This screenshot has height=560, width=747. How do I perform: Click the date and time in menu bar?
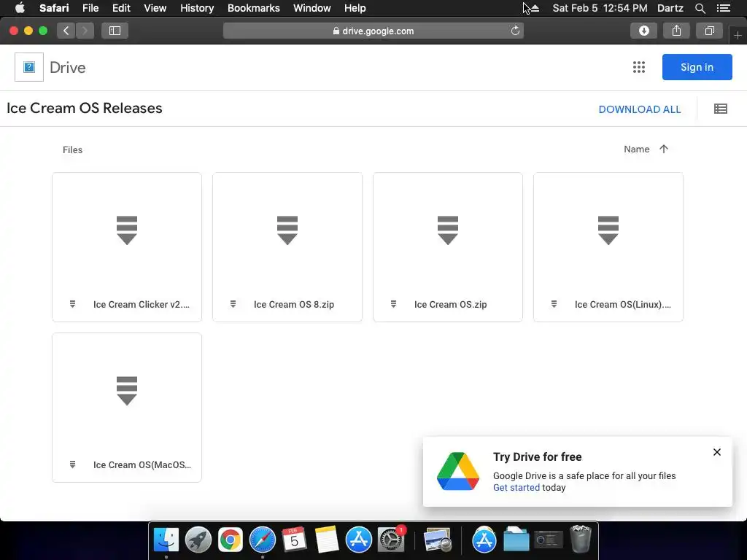[x=600, y=8]
